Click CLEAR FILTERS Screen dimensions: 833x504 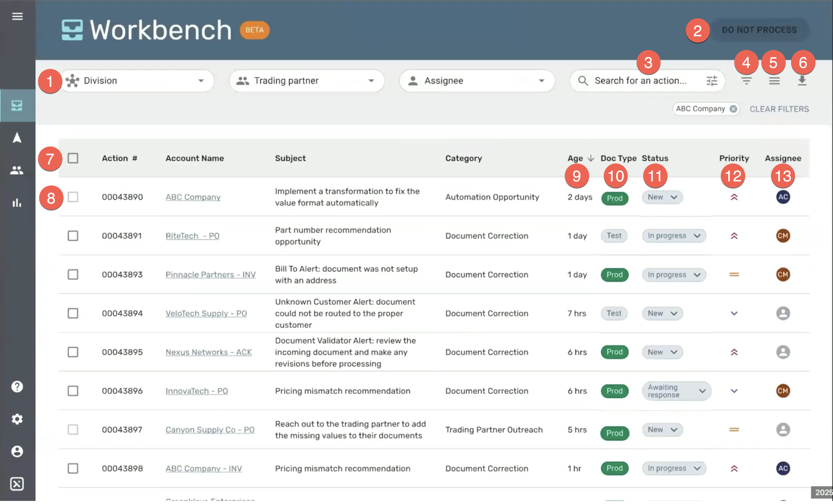[x=779, y=109]
